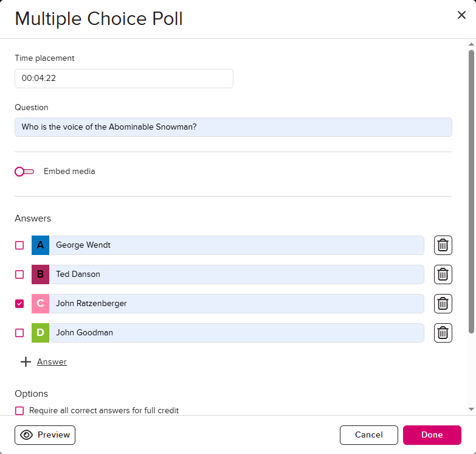The image size is (476, 454).
Task: Click the green letter D badge
Action: coord(40,332)
